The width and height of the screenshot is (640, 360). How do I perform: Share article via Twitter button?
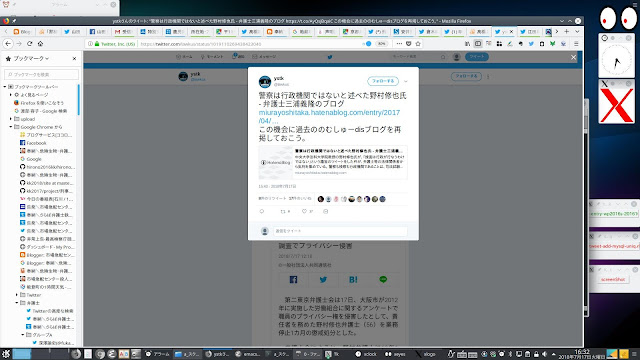click(x=323, y=280)
